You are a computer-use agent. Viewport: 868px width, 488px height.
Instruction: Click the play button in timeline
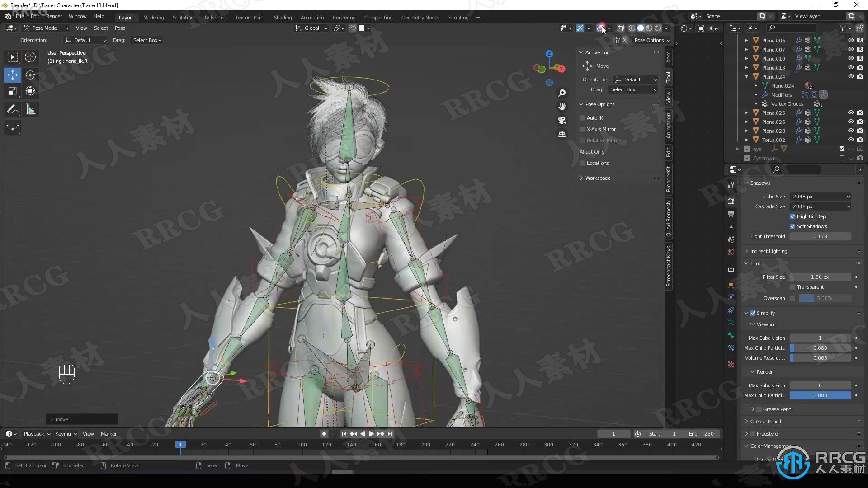371,434
